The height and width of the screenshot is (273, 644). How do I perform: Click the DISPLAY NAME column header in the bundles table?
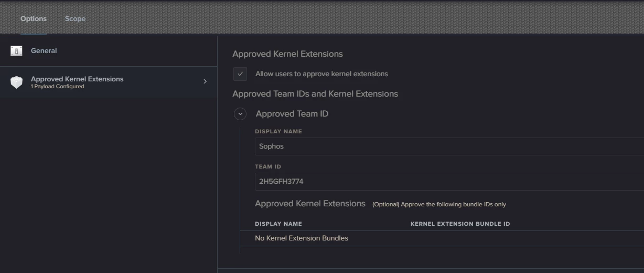278,224
